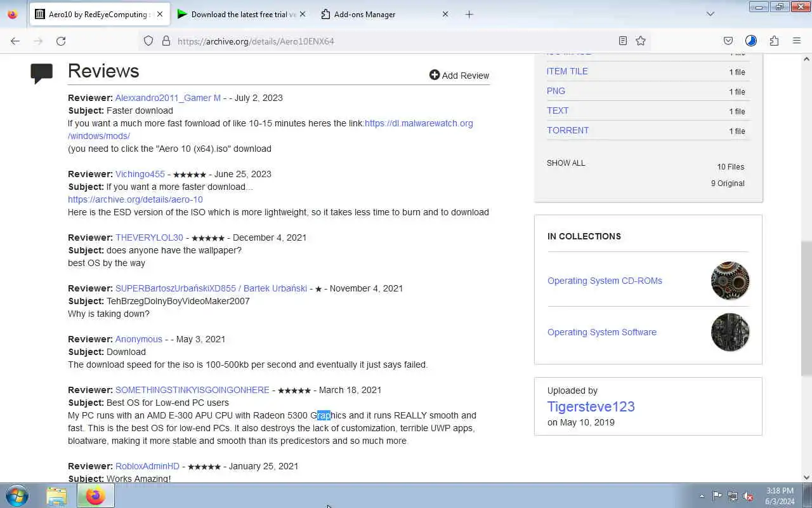List all tabs dropdown arrow

710,14
